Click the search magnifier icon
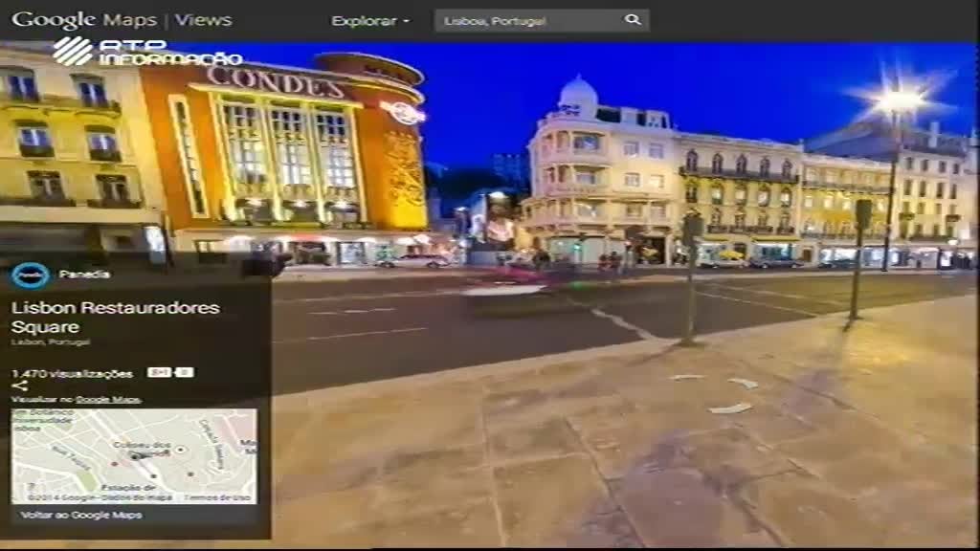Image resolution: width=980 pixels, height=551 pixels. 633,20
